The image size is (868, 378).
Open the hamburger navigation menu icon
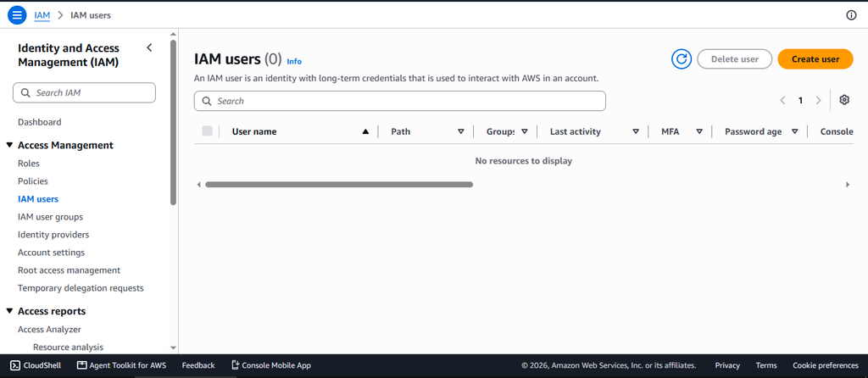17,15
